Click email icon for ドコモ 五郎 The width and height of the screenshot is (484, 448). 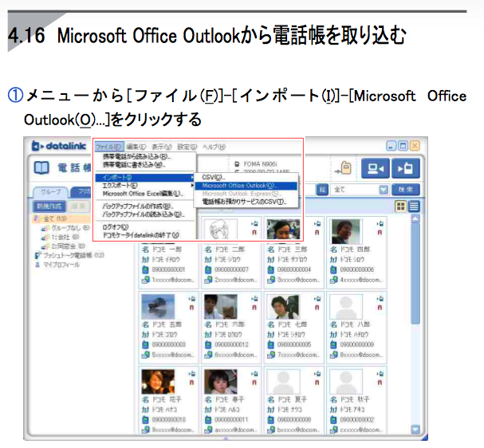(x=145, y=355)
